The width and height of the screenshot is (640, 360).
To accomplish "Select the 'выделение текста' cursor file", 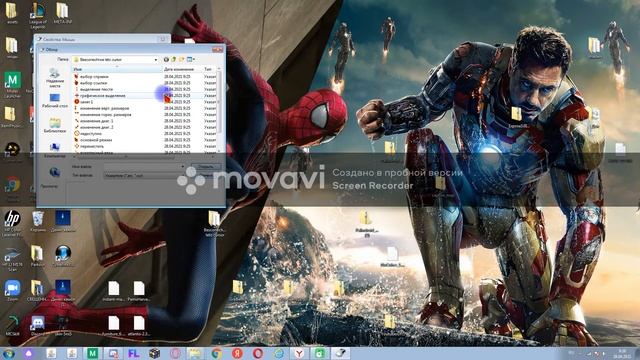I will (x=93, y=89).
